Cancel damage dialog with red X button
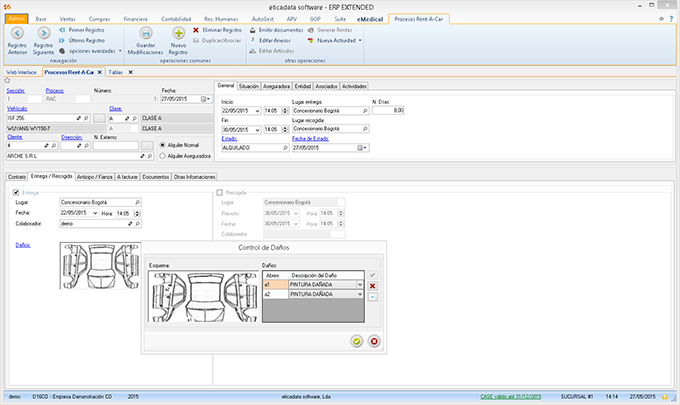Viewport: 680px width, 405px height. coord(374,341)
